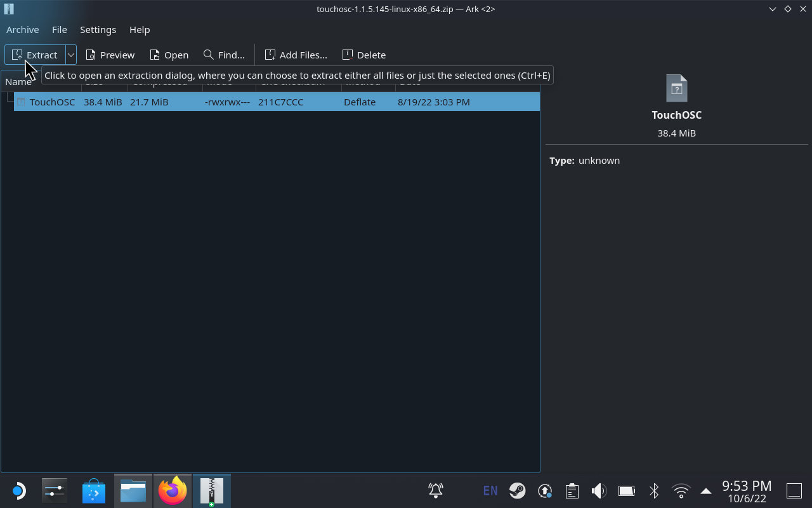
Task: Click the Find... toolbar button
Action: click(x=224, y=55)
